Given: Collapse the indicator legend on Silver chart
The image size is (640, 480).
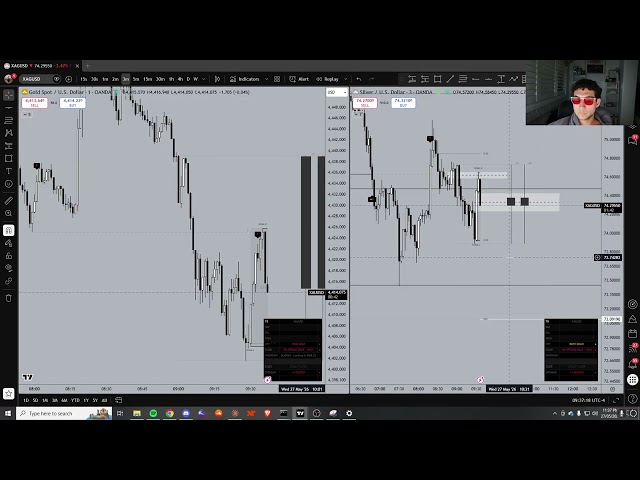Looking at the screenshot, I should 358,114.
